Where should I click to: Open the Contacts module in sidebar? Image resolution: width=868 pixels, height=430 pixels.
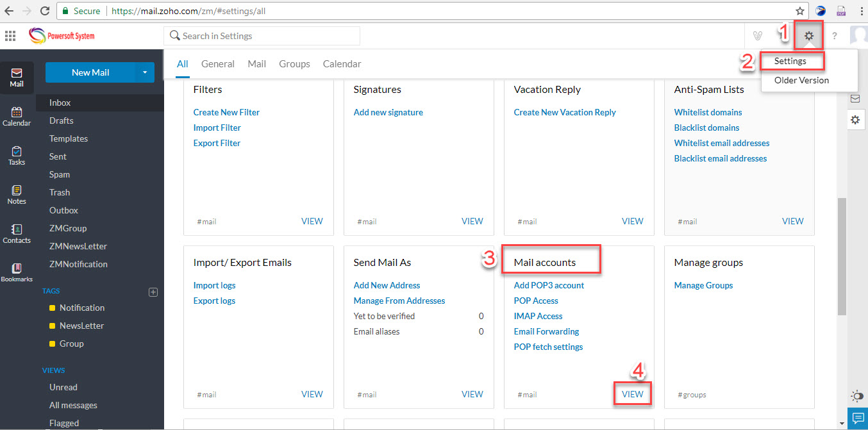pyautogui.click(x=17, y=234)
